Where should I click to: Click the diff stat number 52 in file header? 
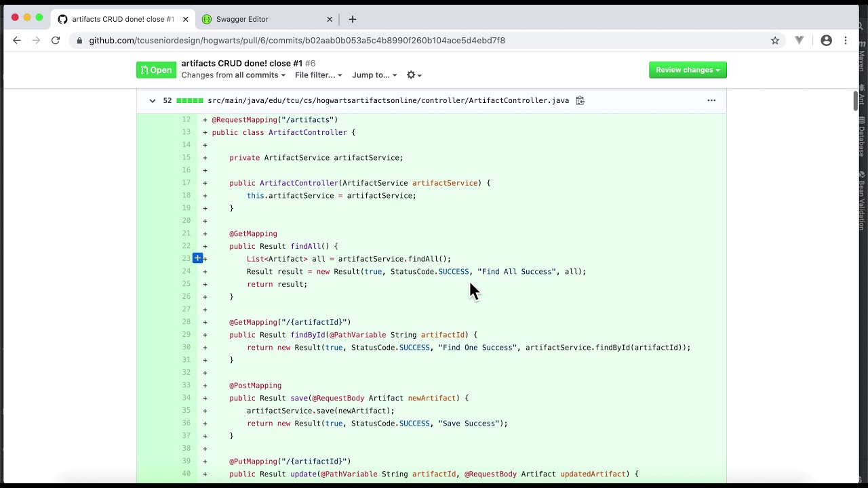167,100
